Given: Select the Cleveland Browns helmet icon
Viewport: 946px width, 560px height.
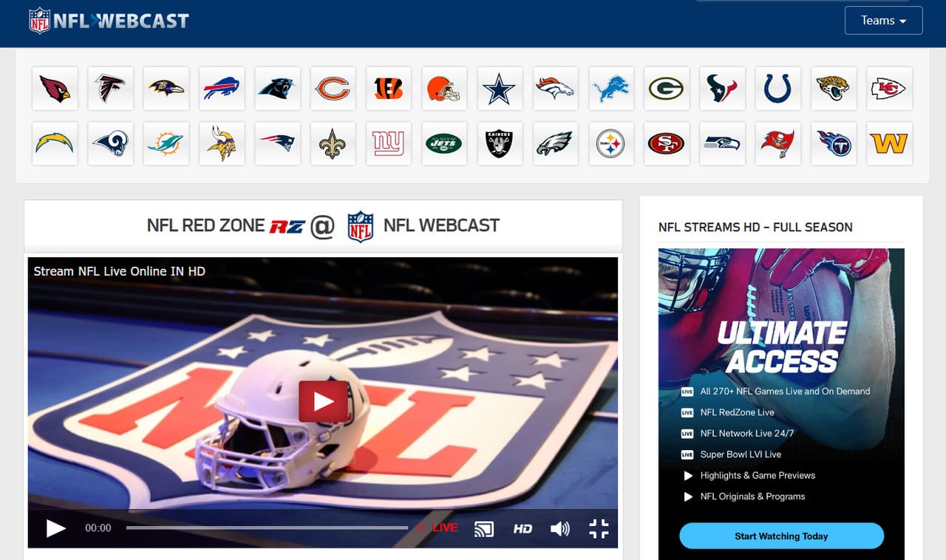Looking at the screenshot, I should click(x=444, y=89).
